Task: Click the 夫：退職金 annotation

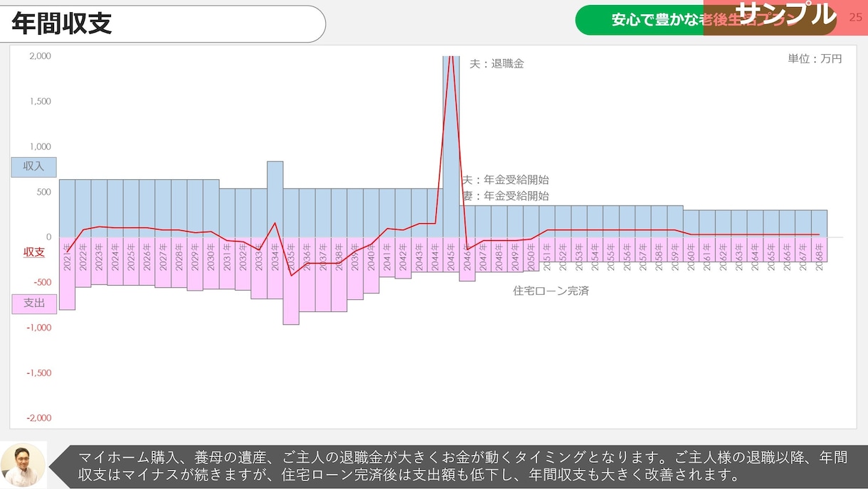Action: (497, 63)
